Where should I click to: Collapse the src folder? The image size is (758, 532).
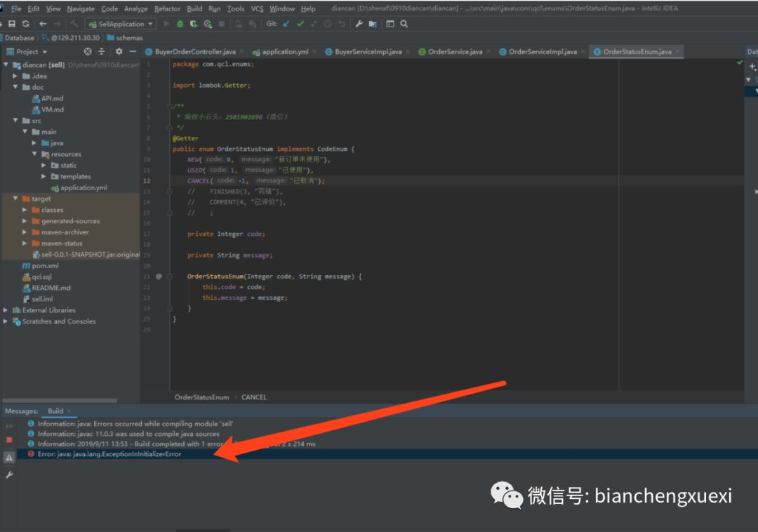pos(15,120)
